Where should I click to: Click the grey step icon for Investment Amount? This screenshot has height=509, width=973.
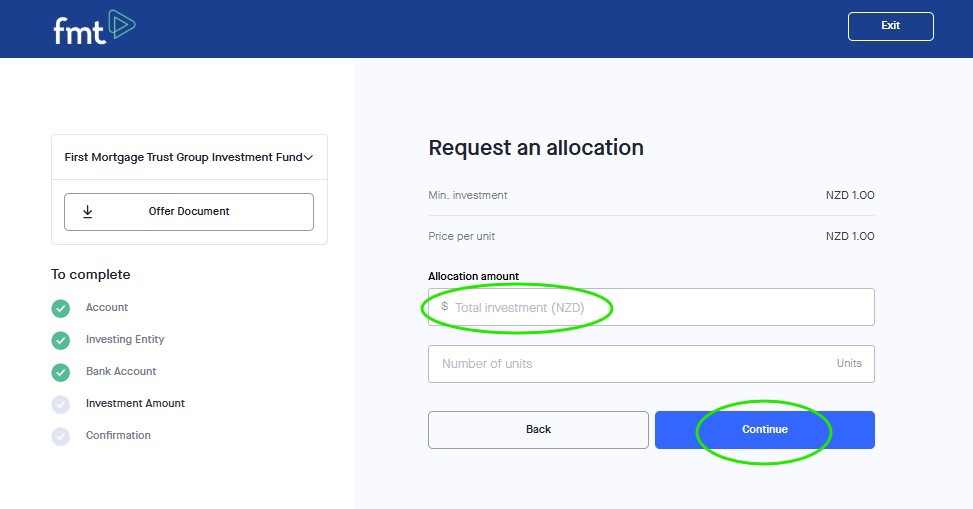(x=61, y=404)
